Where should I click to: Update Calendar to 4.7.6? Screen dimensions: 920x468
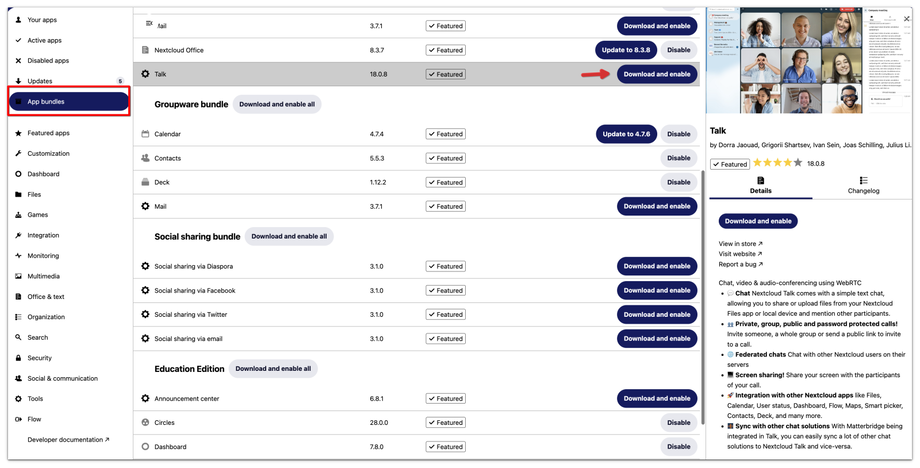pos(625,134)
